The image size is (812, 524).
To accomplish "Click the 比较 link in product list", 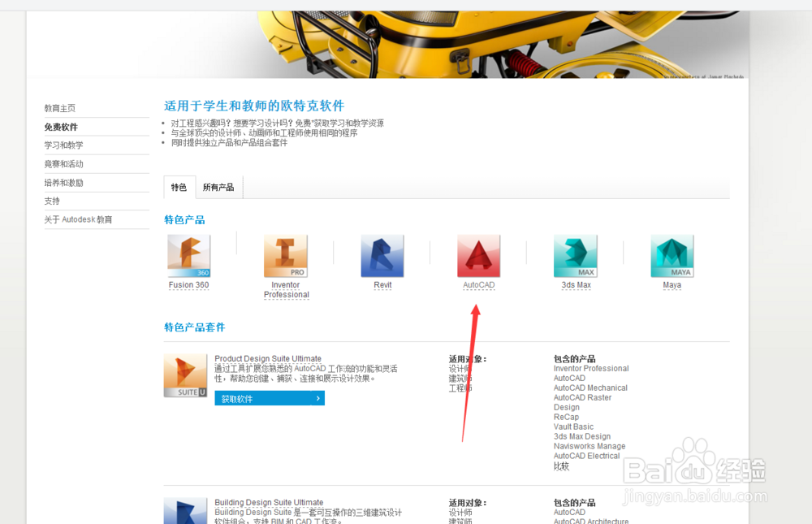I will point(561,466).
